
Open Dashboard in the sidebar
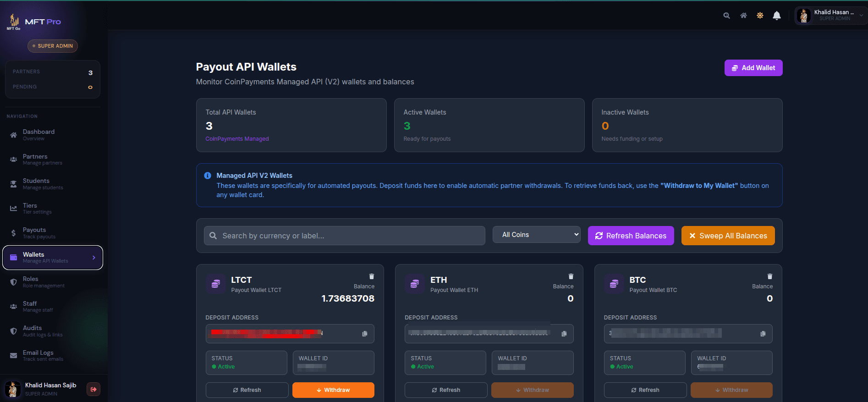coord(53,135)
